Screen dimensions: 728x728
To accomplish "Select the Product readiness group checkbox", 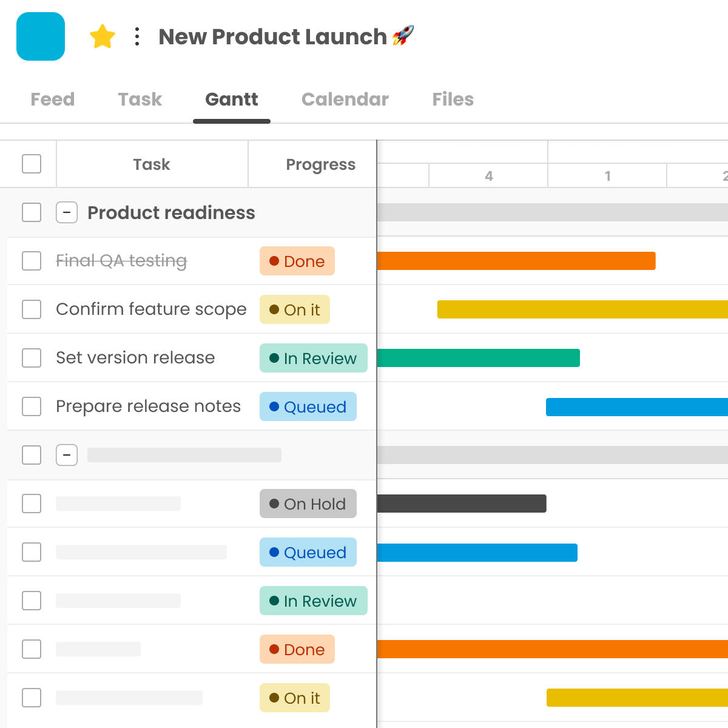I will 31,212.
